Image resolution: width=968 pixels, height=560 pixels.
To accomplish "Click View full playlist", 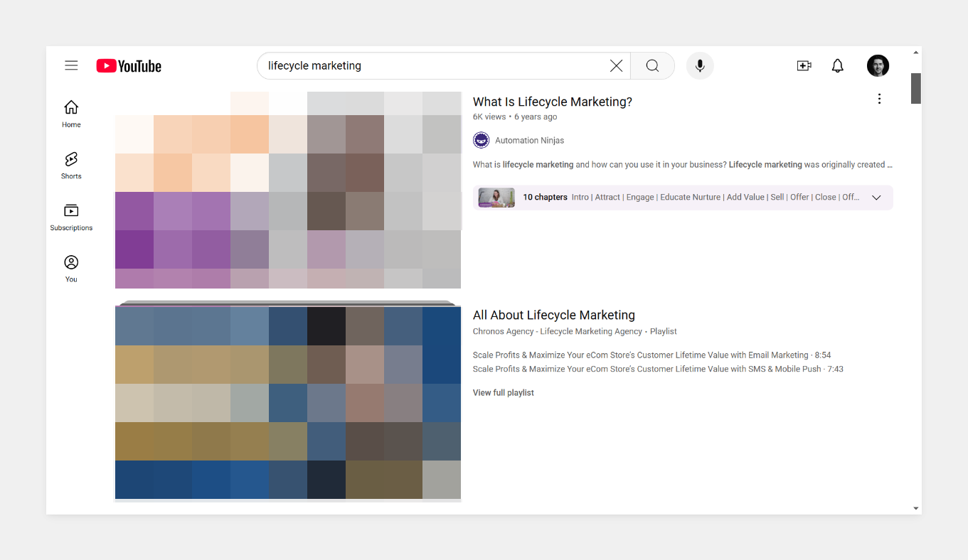I will pos(504,393).
